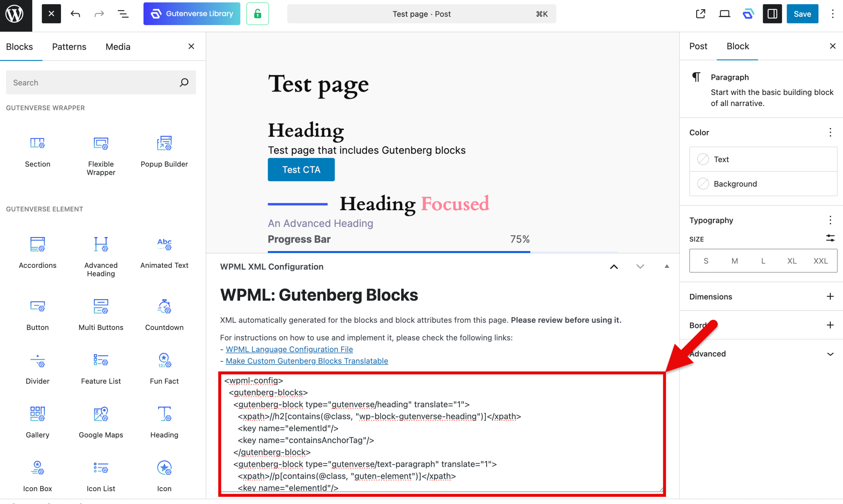843x504 pixels.
Task: Close the settings sidebar
Action: (832, 46)
